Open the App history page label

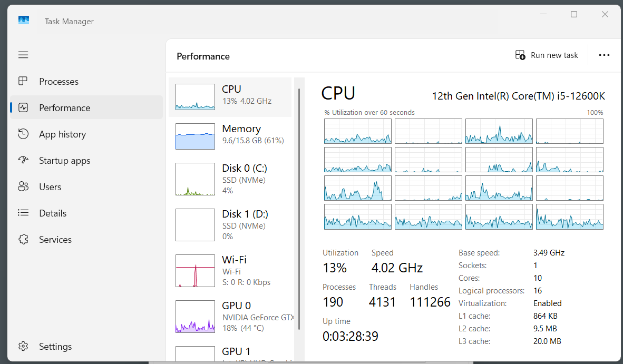pos(62,134)
